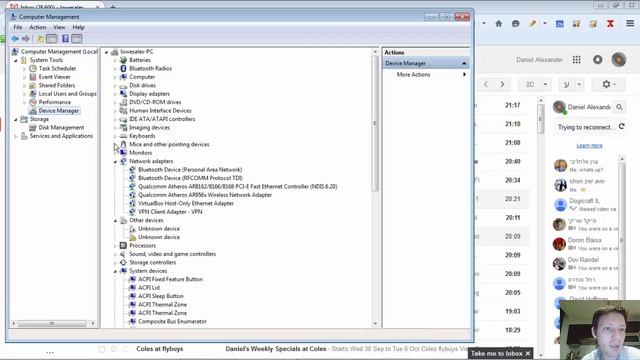
Task: Expand Services and Applications node
Action: coord(16,136)
